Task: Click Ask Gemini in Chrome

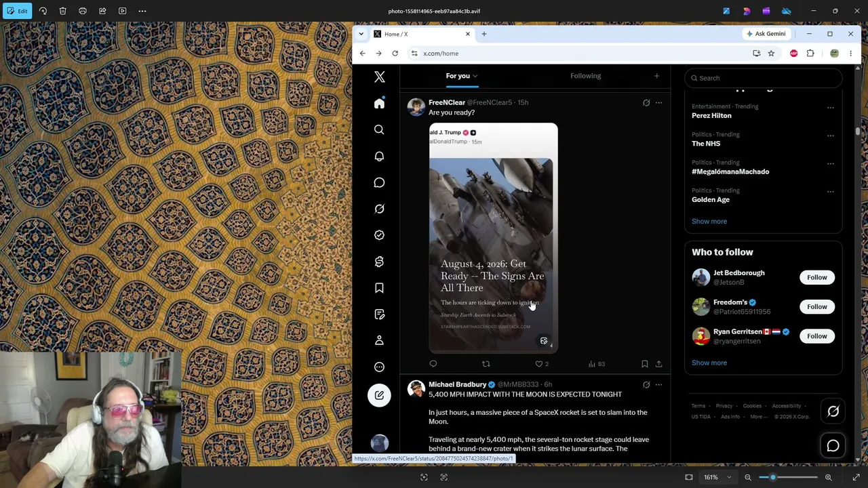Action: 766,34
